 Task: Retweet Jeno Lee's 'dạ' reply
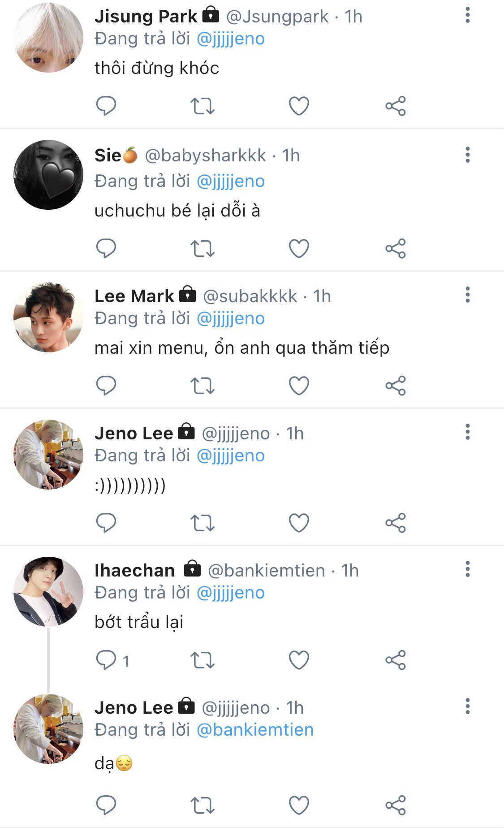click(202, 806)
